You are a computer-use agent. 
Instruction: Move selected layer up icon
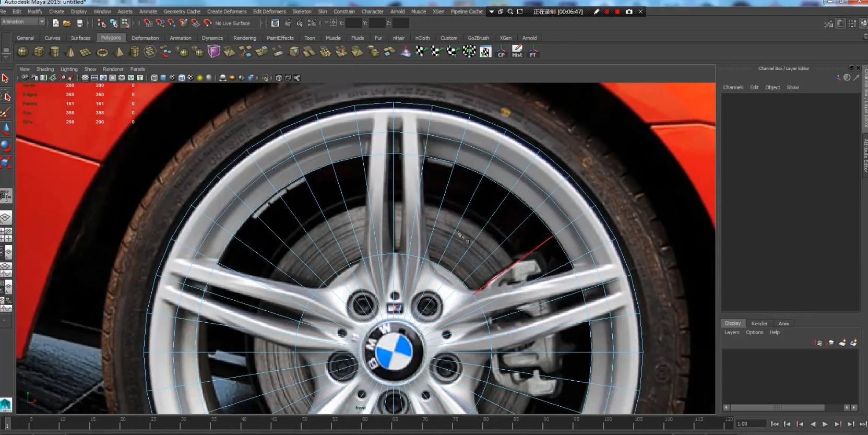pyautogui.click(x=819, y=343)
